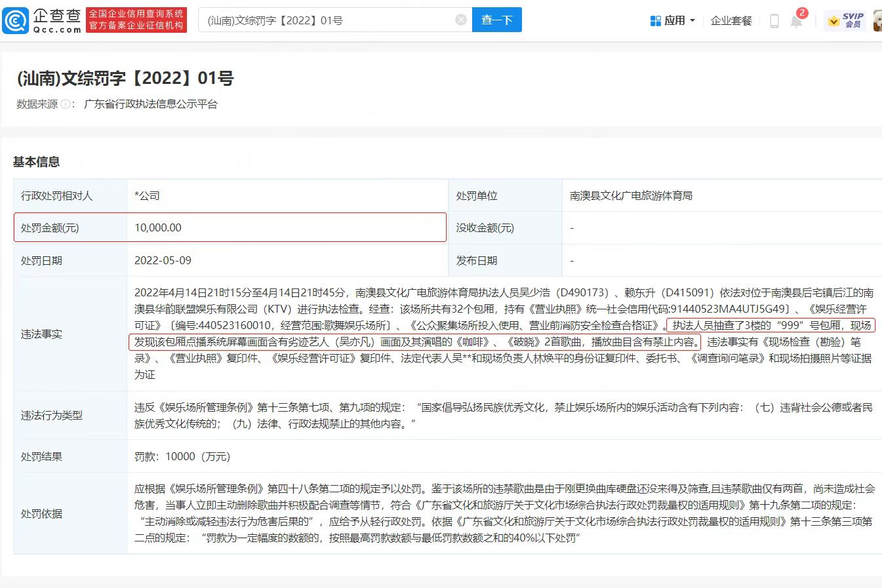This screenshot has width=882, height=588.
Task: Click the info icon beside 数据来源
Action: [x=66, y=104]
